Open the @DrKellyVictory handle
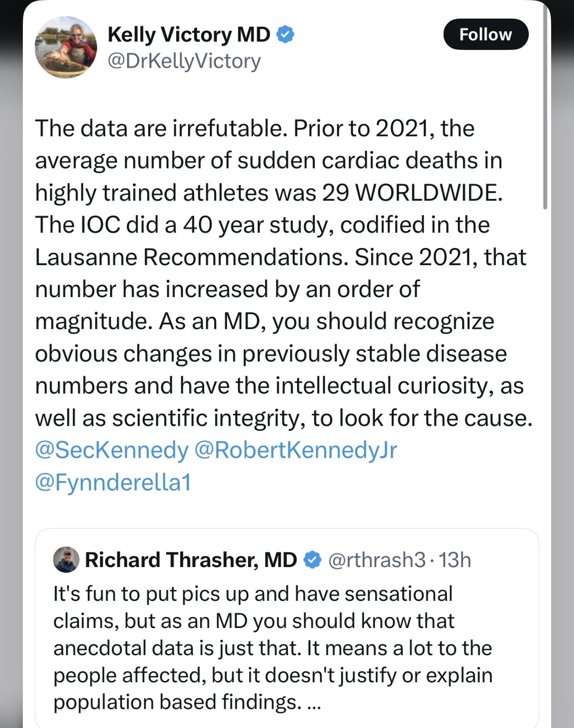Viewport: 574px width, 728px height. click(x=184, y=61)
